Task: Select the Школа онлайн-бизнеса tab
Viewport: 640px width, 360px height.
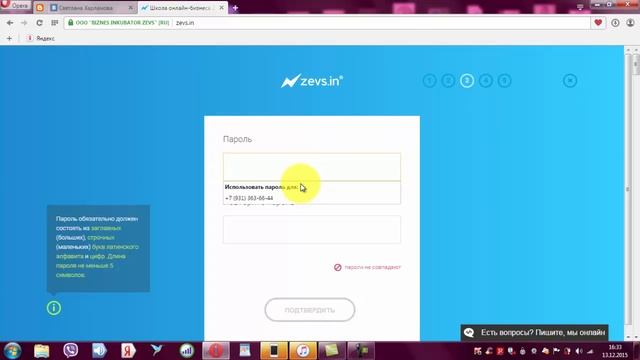Action: (180, 8)
